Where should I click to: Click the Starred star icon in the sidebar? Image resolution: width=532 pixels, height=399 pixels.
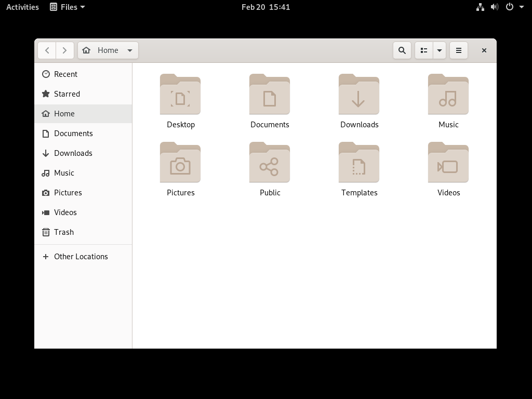(x=46, y=94)
